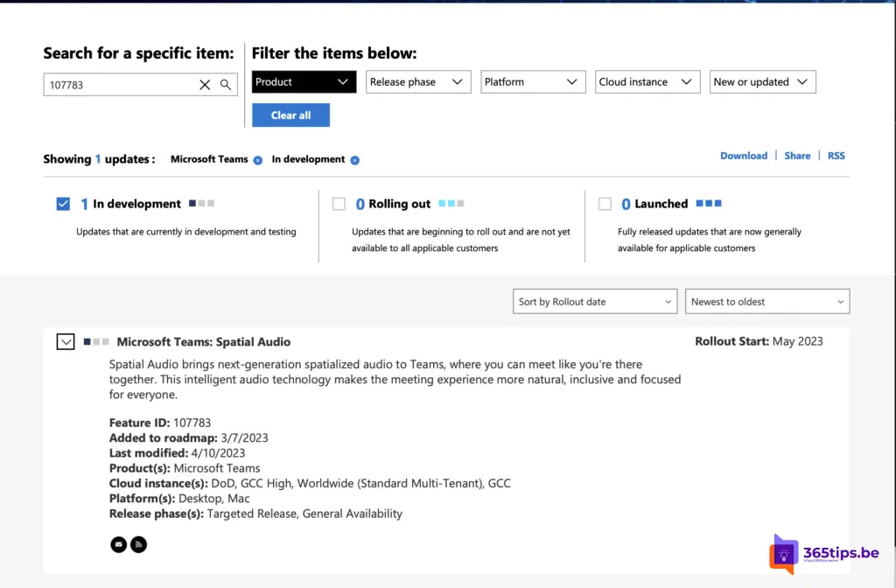This screenshot has width=896, height=588.
Task: Remove the In development filter chip
Action: click(354, 160)
